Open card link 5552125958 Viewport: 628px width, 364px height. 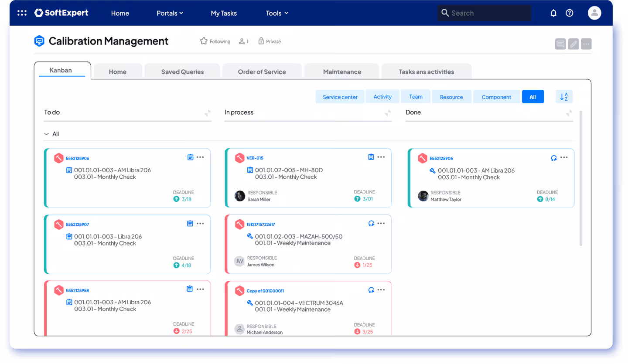77,290
